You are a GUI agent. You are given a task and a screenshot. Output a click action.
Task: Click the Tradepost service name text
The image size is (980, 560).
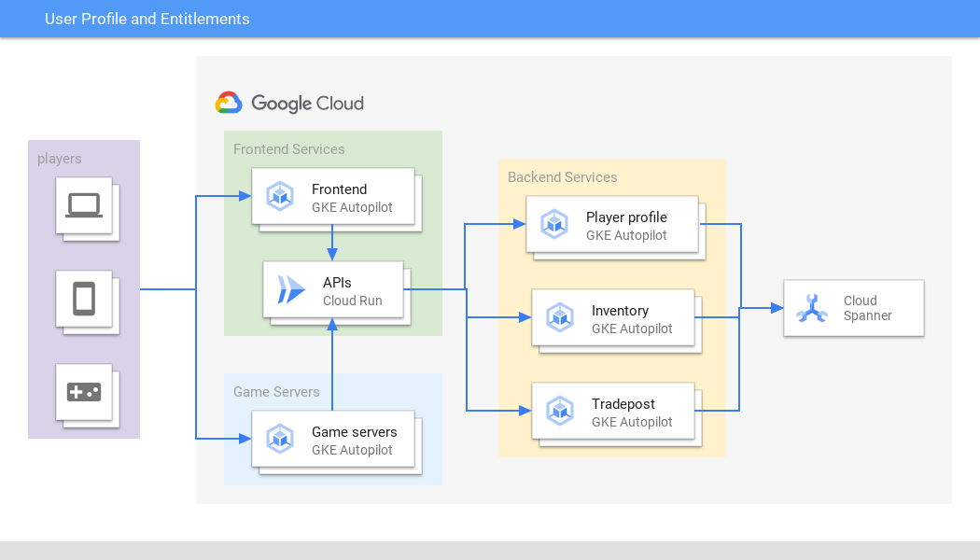(623, 404)
